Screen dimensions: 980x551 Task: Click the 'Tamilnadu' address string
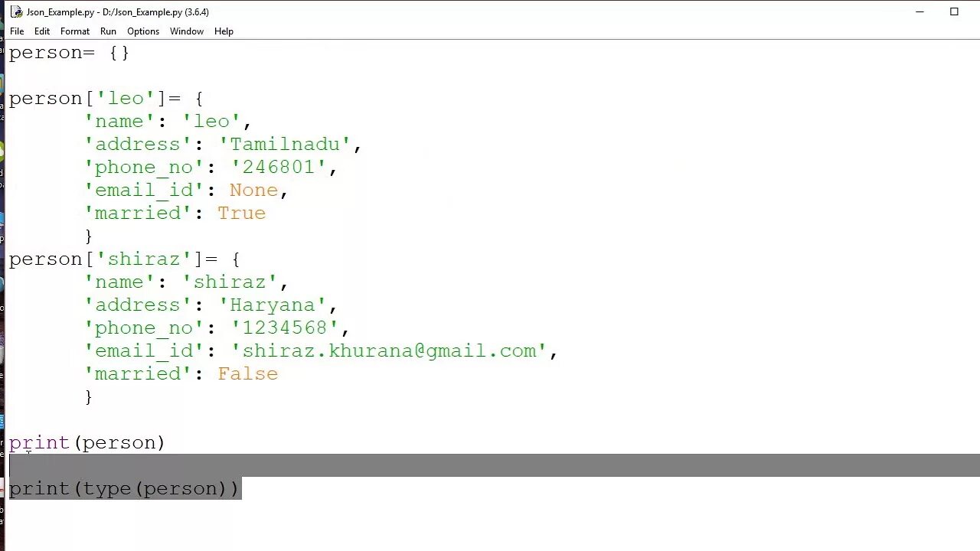tap(285, 144)
